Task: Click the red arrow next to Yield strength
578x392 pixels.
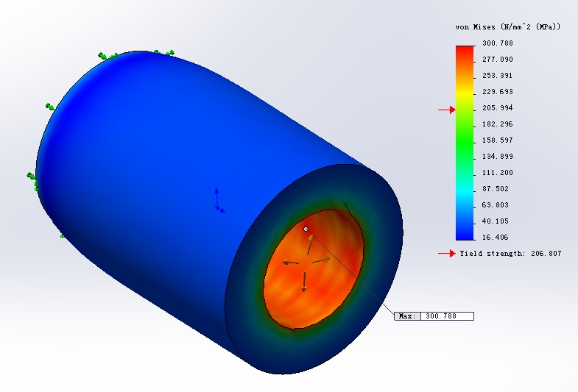Action: coord(447,254)
